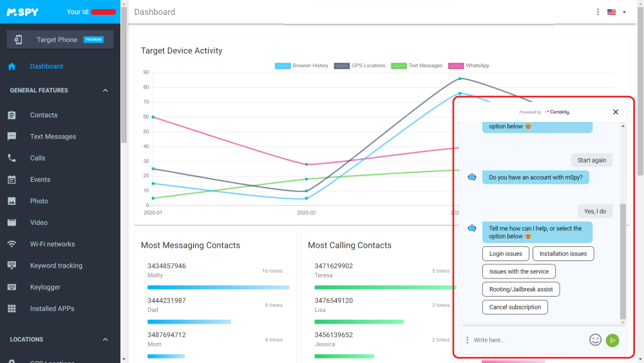Image resolution: width=644 pixels, height=363 pixels.
Task: Click Matty's messaging progress bar
Action: pyautogui.click(x=218, y=288)
